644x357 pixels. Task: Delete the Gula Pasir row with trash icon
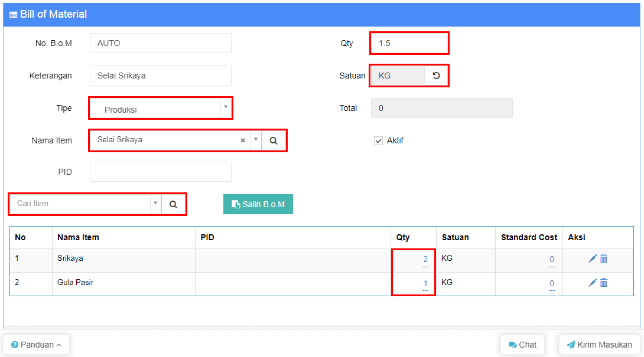pos(604,283)
